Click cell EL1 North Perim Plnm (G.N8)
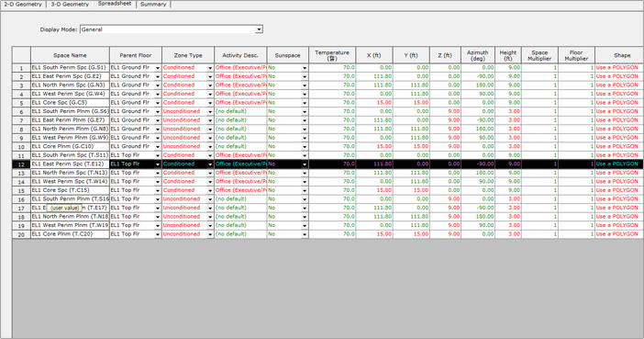The width and height of the screenshot is (644, 339). pos(70,129)
